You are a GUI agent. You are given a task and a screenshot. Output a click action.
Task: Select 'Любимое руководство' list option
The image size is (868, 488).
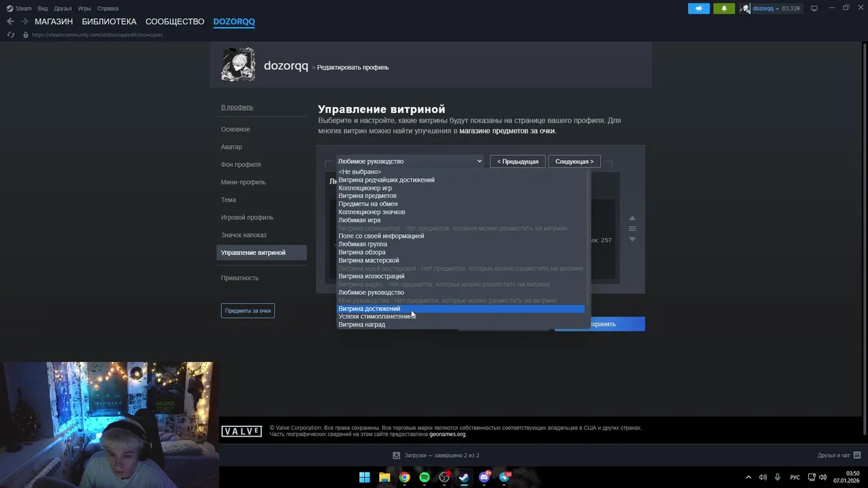point(462,293)
